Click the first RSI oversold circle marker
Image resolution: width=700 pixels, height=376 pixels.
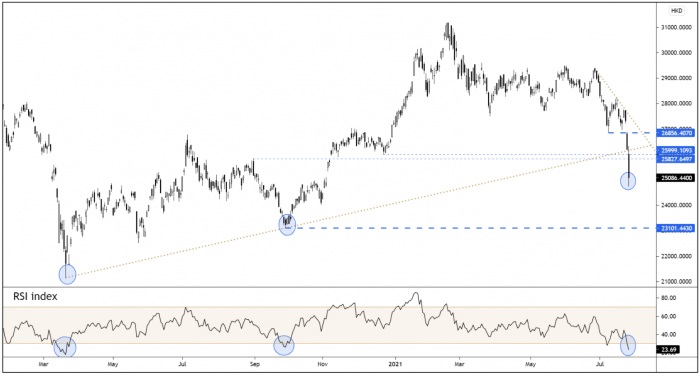click(x=65, y=347)
